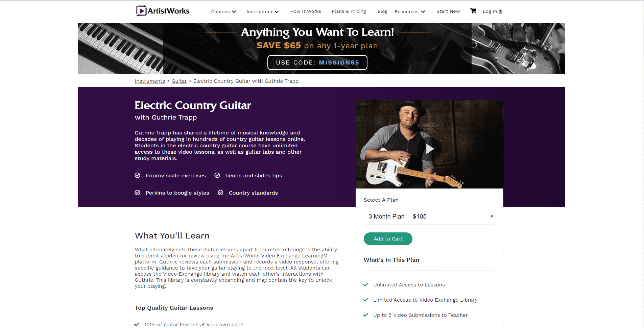This screenshot has width=644, height=328.
Task: Follow the Guitar breadcrumb link
Action: [x=179, y=81]
